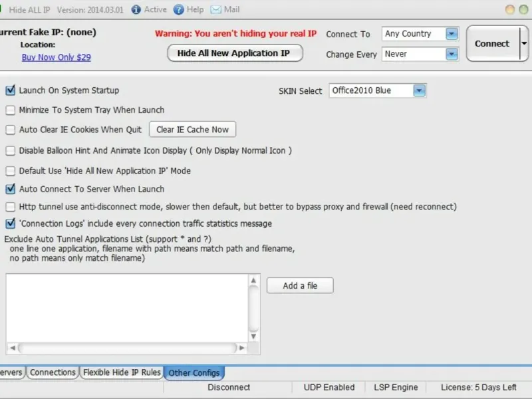Enable Minimize To System Tray When Launch
532x399 pixels.
[11, 110]
